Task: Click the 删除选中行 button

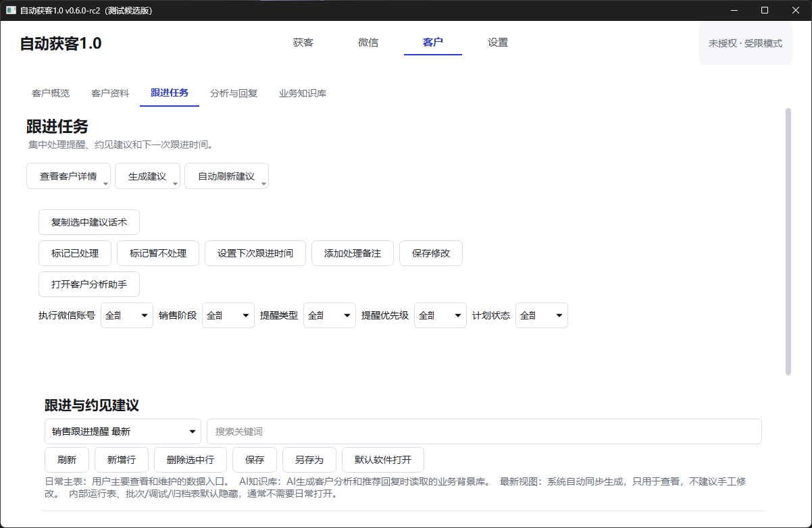Action: tap(191, 460)
